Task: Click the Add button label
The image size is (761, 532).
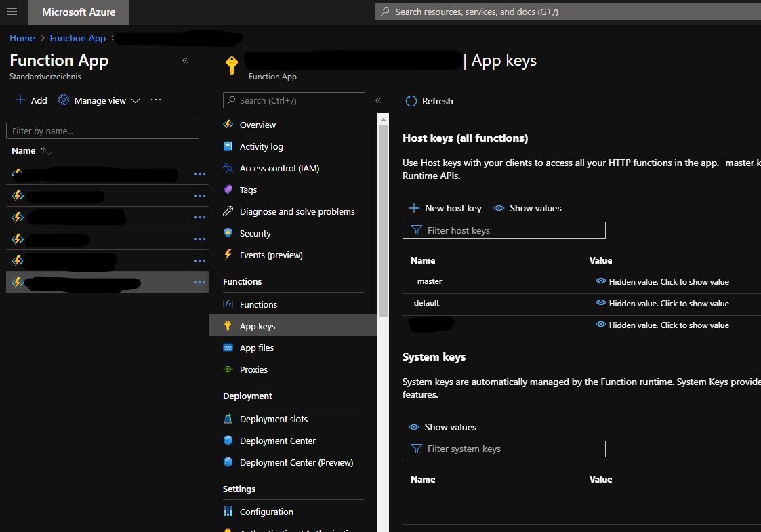Action: coord(39,100)
